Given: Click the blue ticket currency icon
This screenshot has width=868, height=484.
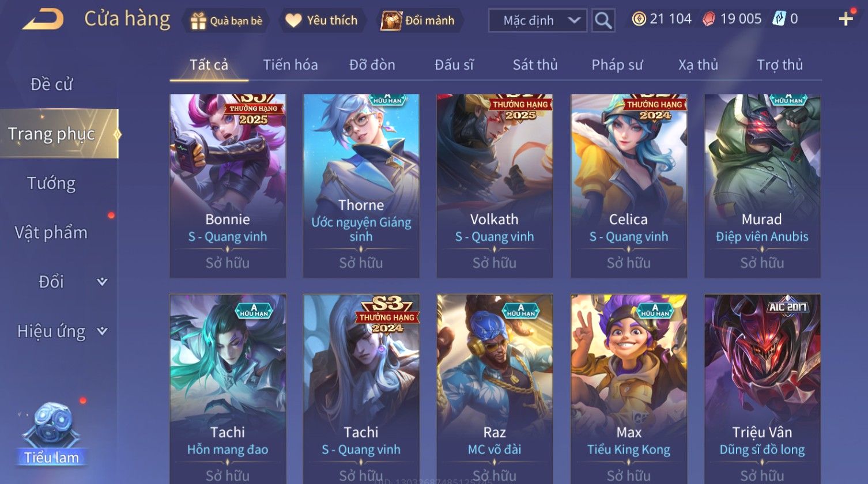Looking at the screenshot, I should point(779,19).
